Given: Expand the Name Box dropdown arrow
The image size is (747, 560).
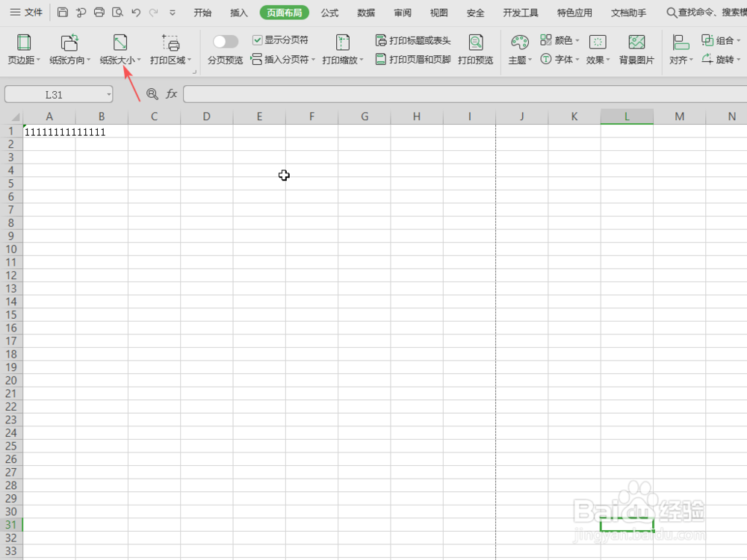Looking at the screenshot, I should tap(108, 94).
